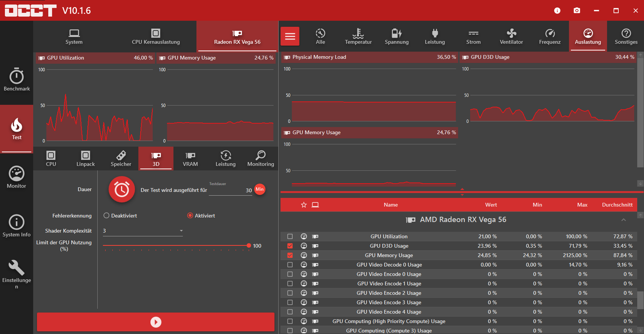Sort table by Min column
This screenshot has height=334, width=644.
[537, 205]
